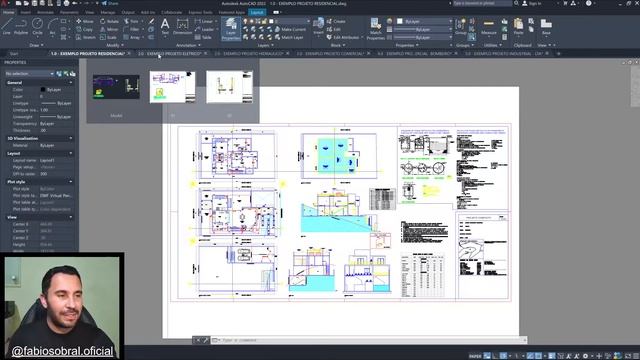Click Edit Attributes button

pyautogui.click(x=343, y=37)
